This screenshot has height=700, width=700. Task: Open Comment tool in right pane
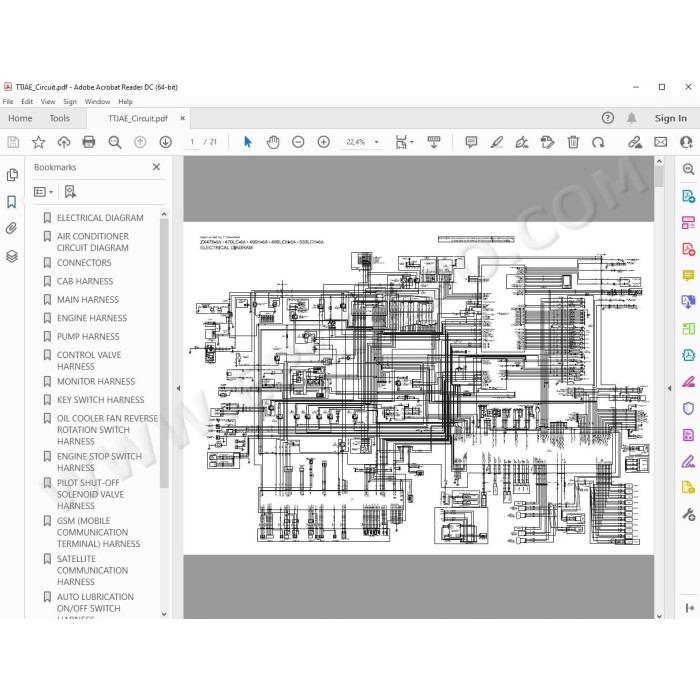pyautogui.click(x=688, y=275)
